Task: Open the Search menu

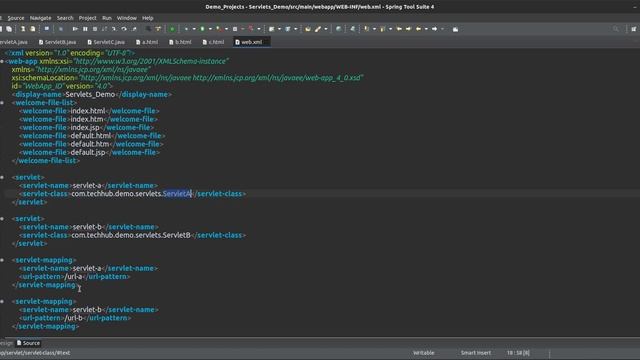Action: click(x=65, y=18)
